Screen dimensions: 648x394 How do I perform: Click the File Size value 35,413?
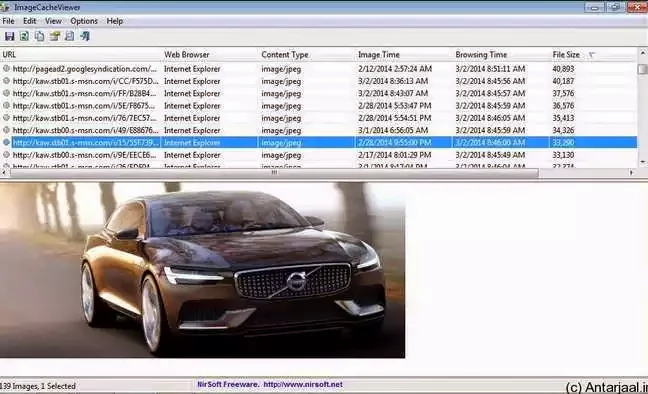coord(563,118)
